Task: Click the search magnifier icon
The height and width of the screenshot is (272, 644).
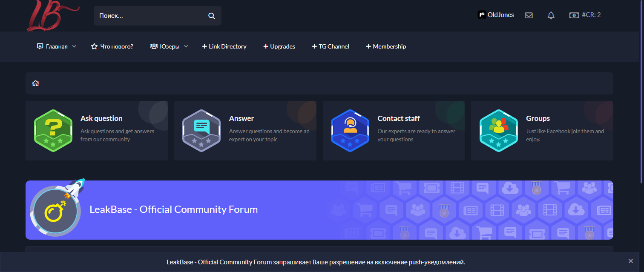Action: (x=212, y=16)
